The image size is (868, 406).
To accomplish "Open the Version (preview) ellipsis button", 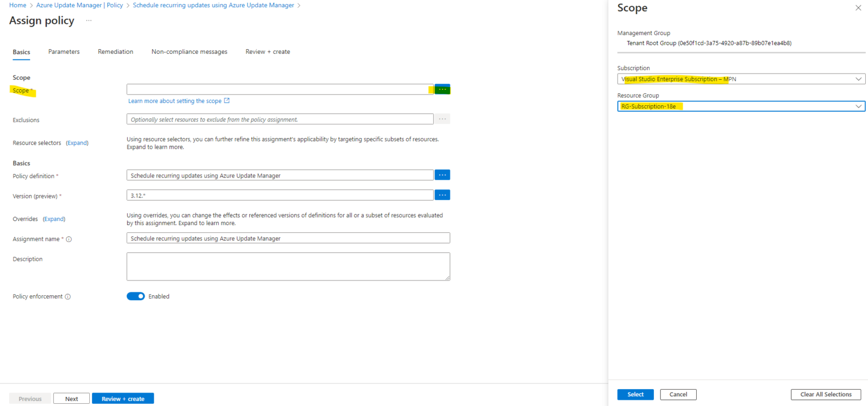I will (x=442, y=195).
